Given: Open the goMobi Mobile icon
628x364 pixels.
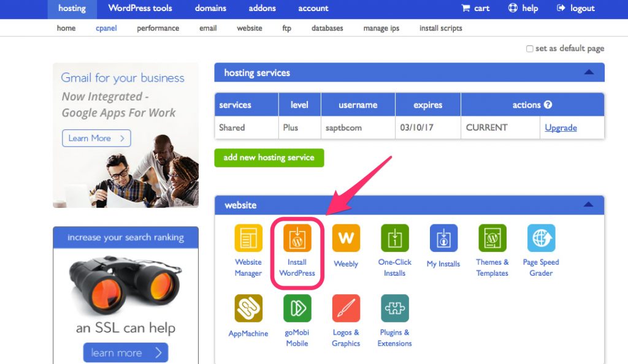Looking at the screenshot, I should pos(297,308).
